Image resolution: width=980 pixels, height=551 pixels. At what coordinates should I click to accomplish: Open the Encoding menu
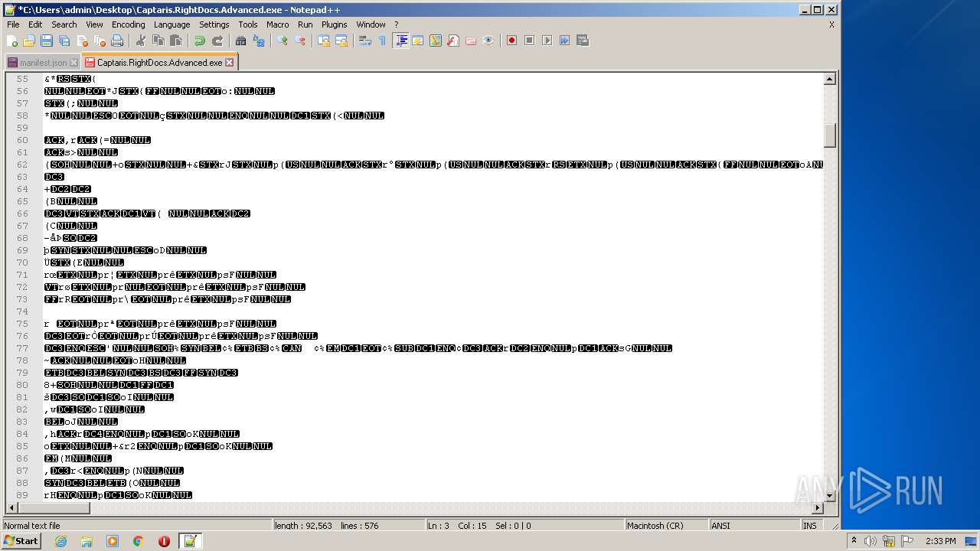point(128,24)
